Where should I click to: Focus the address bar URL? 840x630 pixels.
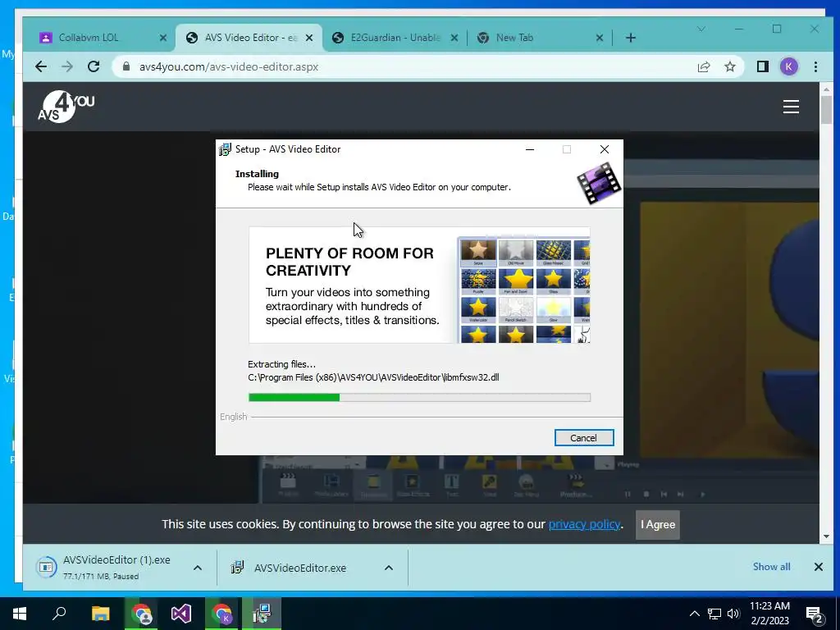point(229,67)
